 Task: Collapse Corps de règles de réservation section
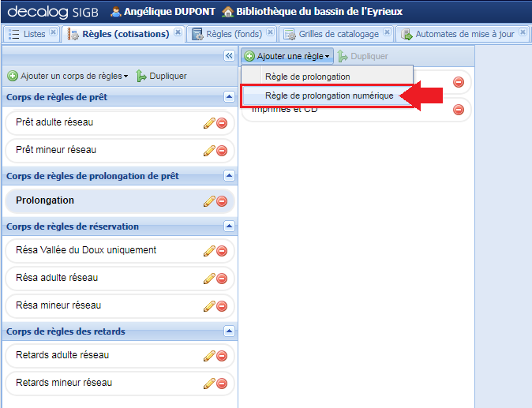point(229,226)
